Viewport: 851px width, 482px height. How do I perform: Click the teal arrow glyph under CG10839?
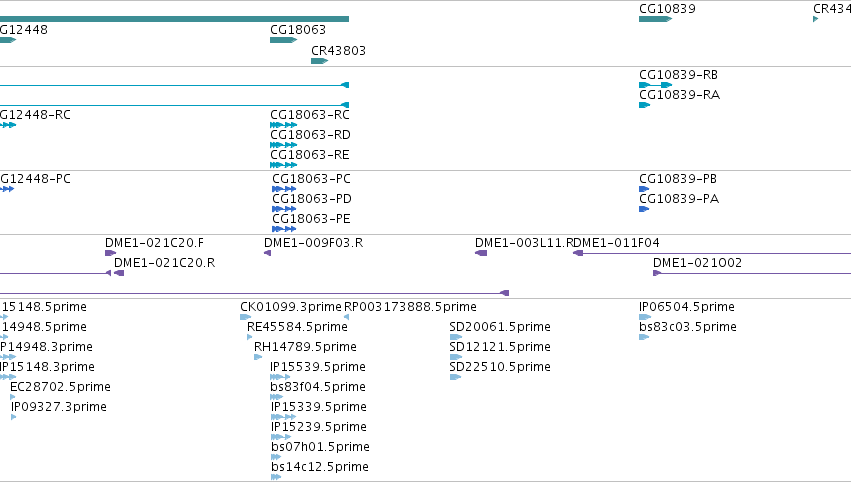[x=656, y=19]
